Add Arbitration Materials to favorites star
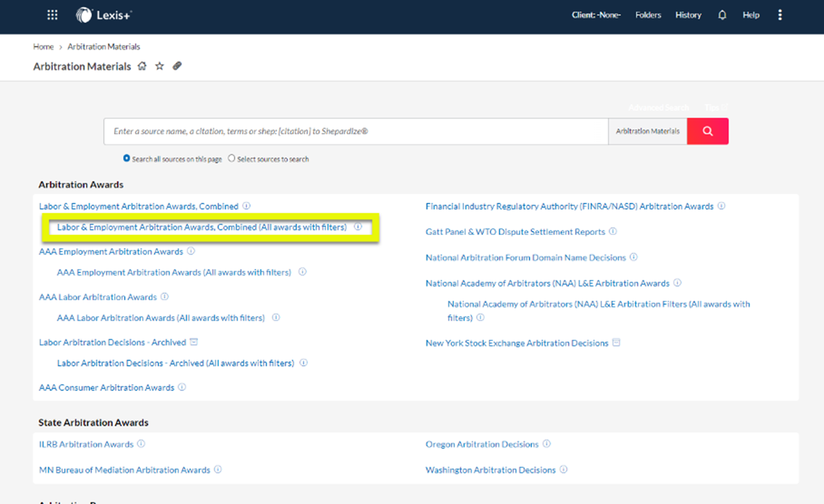 pyautogui.click(x=160, y=66)
